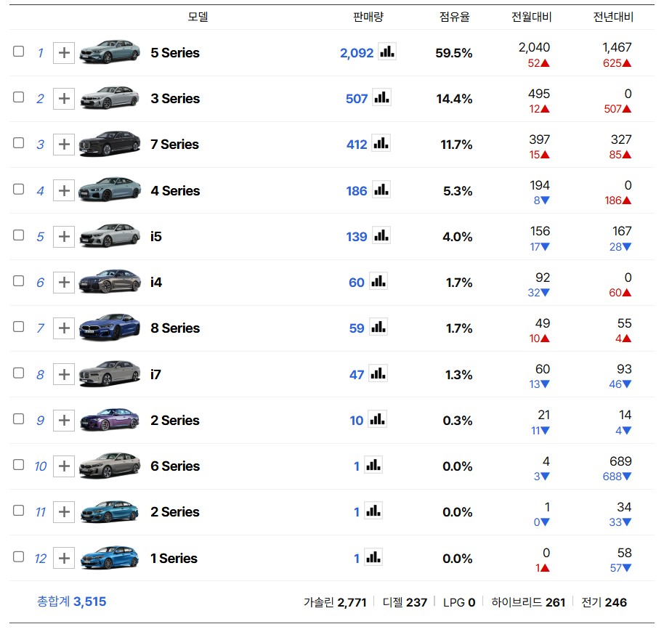Open sales chart icon for i5

point(381,235)
